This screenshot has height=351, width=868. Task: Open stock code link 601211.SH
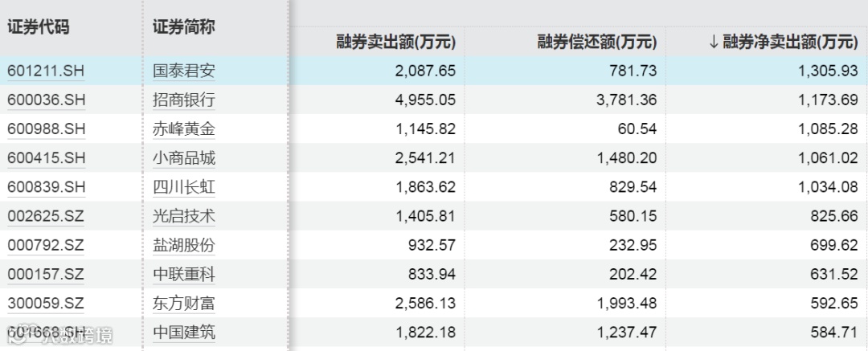(47, 71)
